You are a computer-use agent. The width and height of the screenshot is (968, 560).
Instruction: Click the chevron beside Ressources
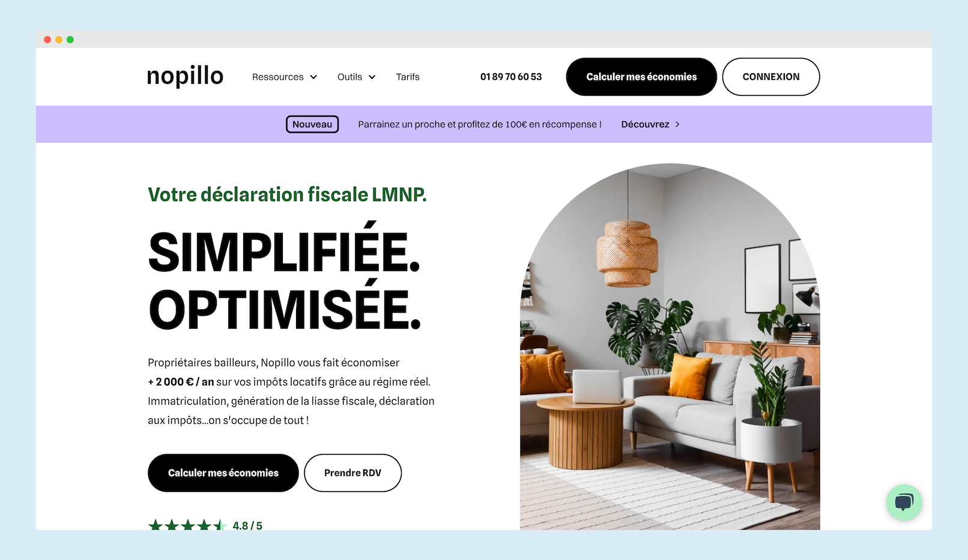[x=313, y=77]
